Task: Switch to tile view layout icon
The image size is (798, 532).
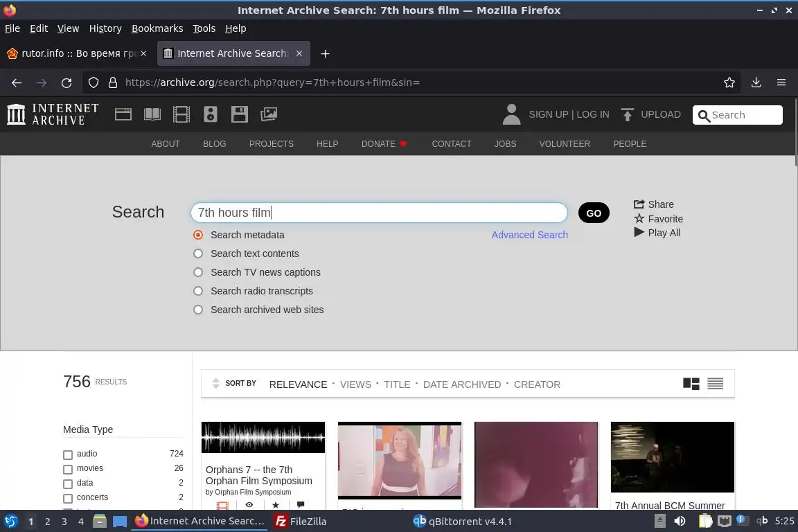Action: point(691,383)
